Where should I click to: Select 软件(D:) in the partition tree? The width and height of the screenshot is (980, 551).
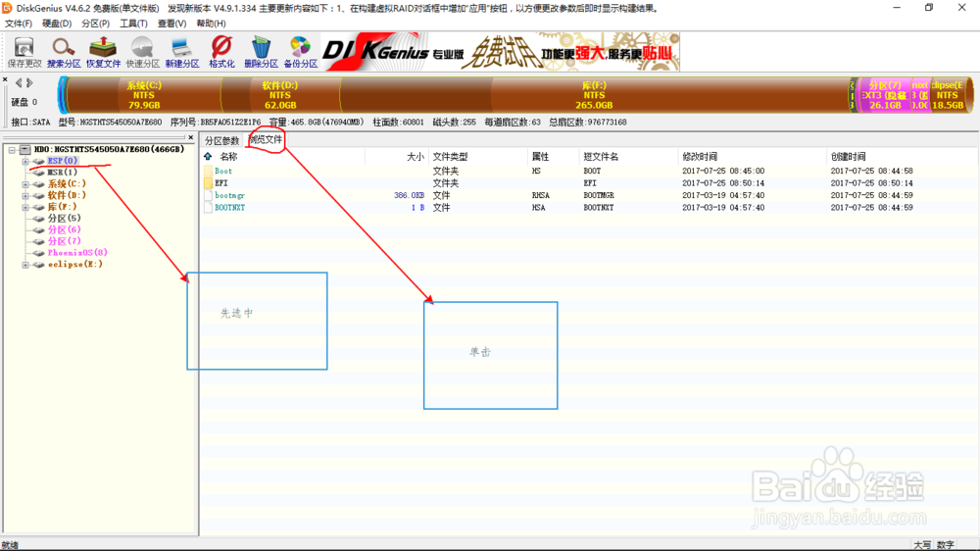coord(67,195)
